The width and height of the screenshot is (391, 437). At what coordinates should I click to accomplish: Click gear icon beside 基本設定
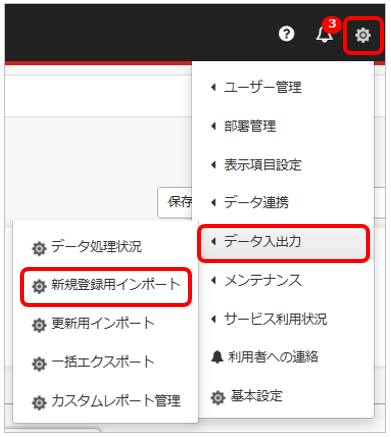[218, 397]
